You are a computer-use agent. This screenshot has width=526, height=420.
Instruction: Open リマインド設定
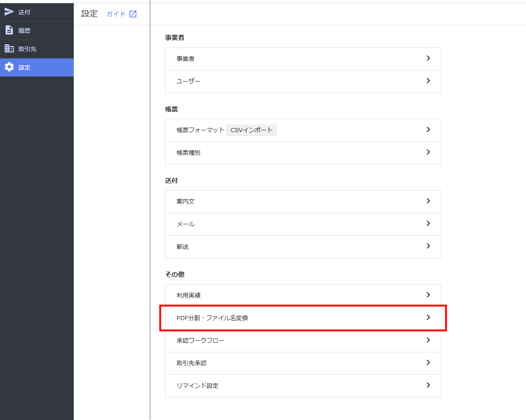click(x=197, y=385)
